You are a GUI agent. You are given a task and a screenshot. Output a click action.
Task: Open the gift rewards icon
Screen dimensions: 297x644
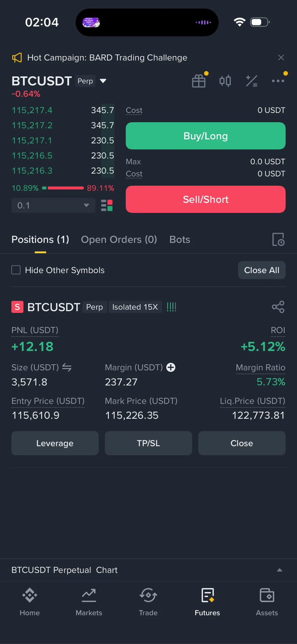(199, 81)
